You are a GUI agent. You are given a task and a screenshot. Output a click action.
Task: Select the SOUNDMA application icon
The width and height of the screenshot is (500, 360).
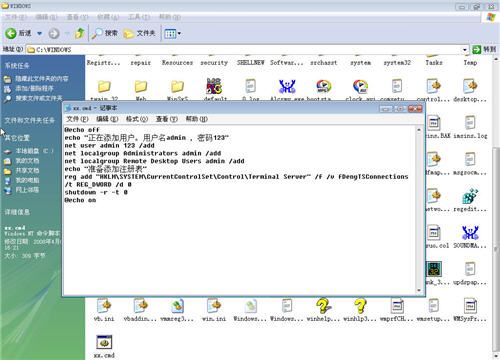[x=470, y=232]
